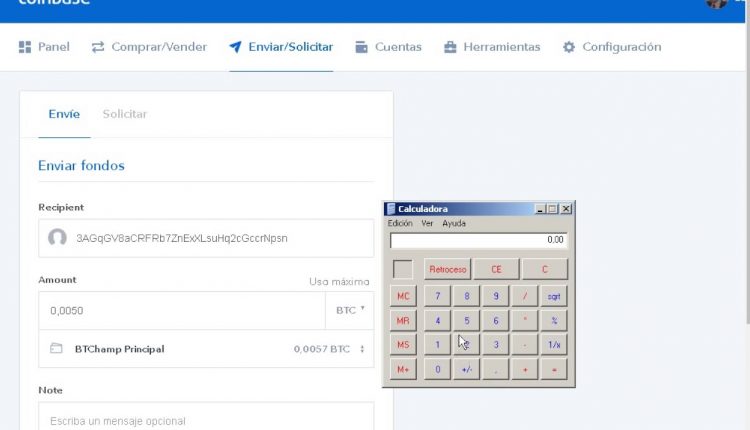Click the sqrt key in Calculadora

point(554,296)
